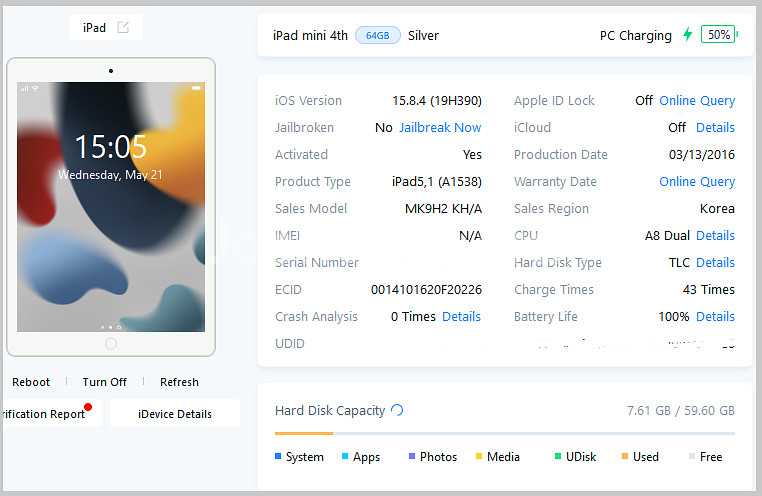The height and width of the screenshot is (496, 762).
Task: Click the blue System legend square
Action: pos(278,456)
